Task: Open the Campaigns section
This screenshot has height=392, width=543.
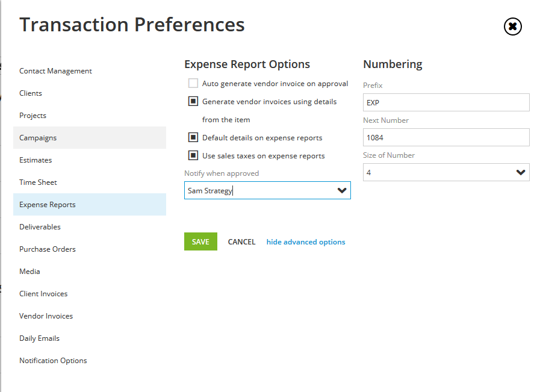Action: click(x=90, y=137)
